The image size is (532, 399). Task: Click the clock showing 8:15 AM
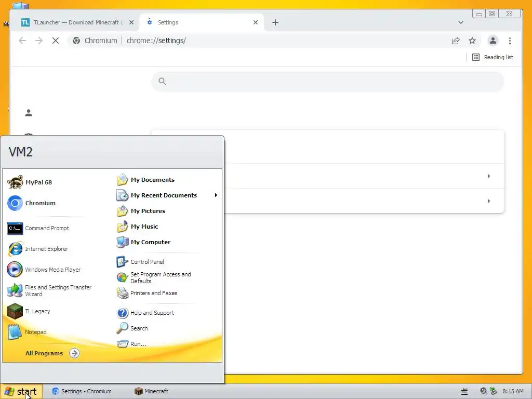tap(513, 391)
